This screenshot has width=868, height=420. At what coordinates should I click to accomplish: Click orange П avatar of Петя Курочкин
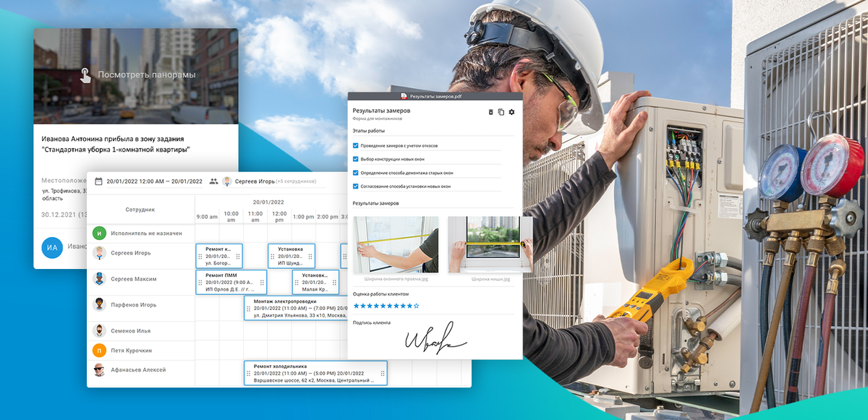pos(100,351)
